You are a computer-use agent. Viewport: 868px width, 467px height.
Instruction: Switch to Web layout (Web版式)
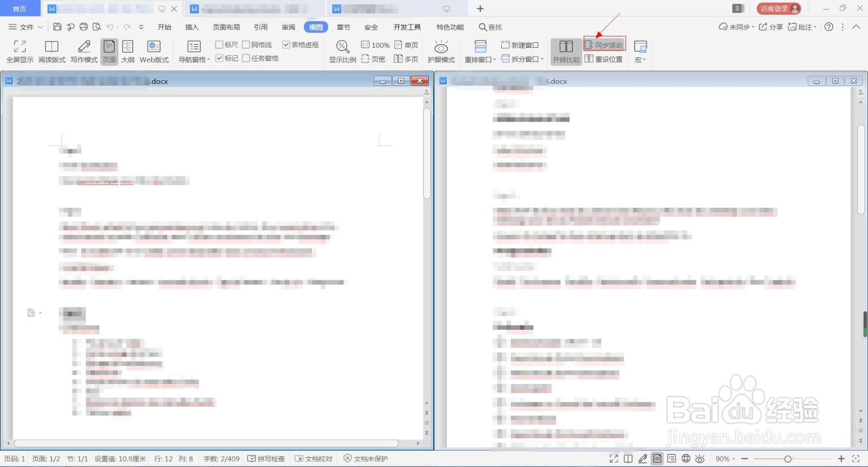(x=154, y=52)
